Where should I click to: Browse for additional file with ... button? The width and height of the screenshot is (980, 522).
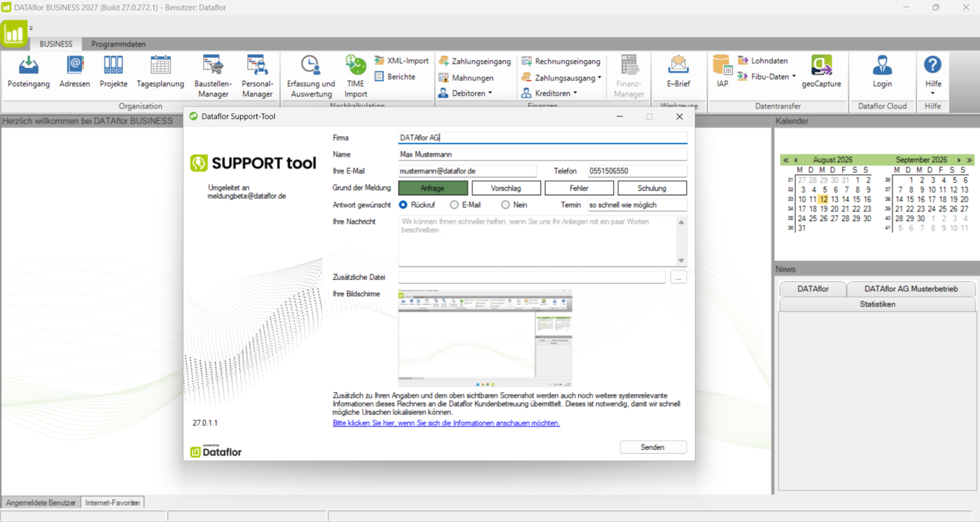point(678,278)
